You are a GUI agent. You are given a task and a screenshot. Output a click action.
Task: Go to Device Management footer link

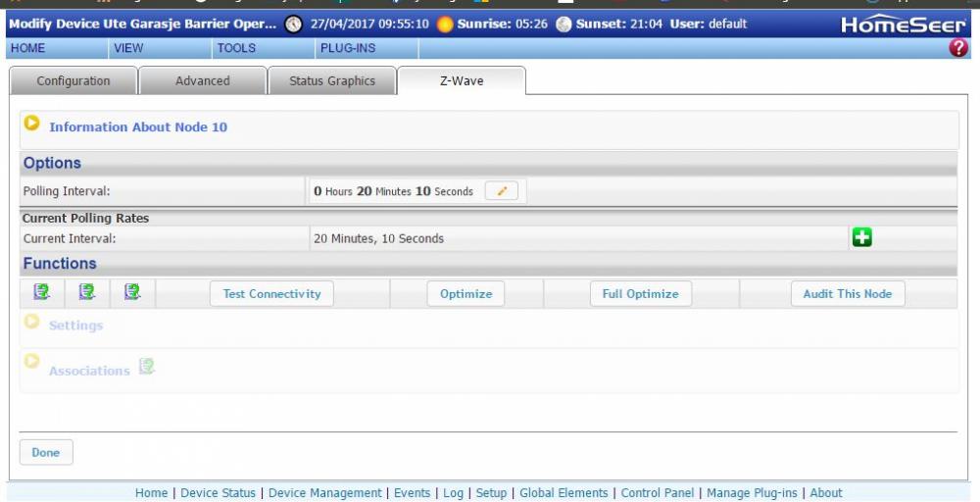pos(325,493)
